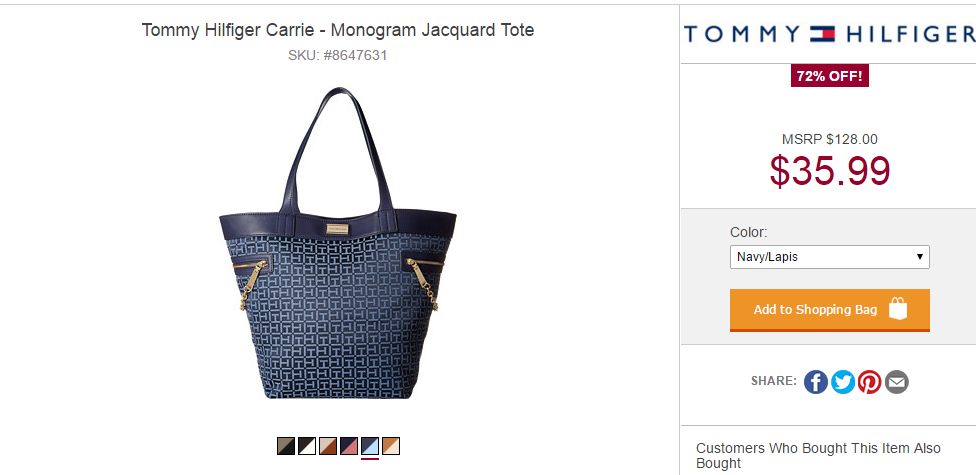Viewport: 976px width, 475px height.
Task: Click the navy tote bag product image
Action: coord(338,243)
